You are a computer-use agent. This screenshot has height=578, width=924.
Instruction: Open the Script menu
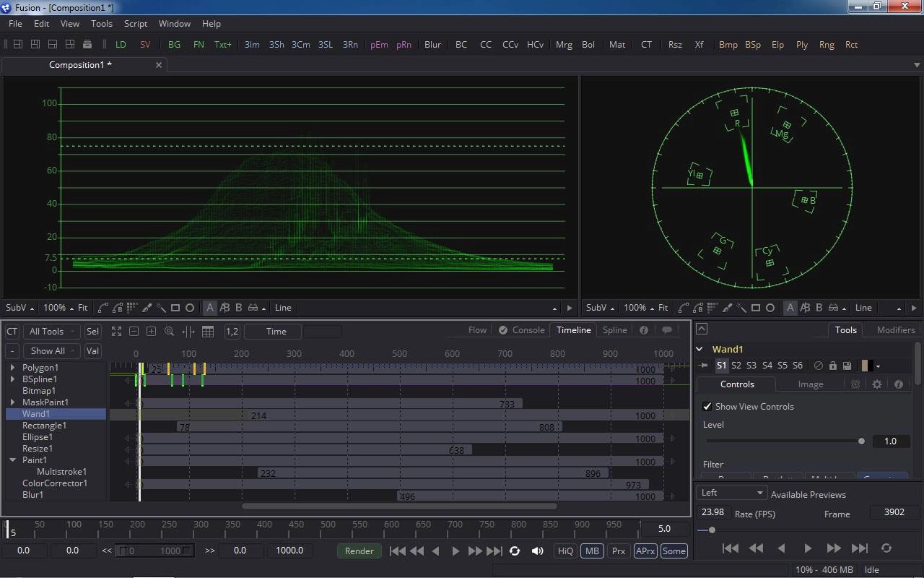(x=136, y=24)
